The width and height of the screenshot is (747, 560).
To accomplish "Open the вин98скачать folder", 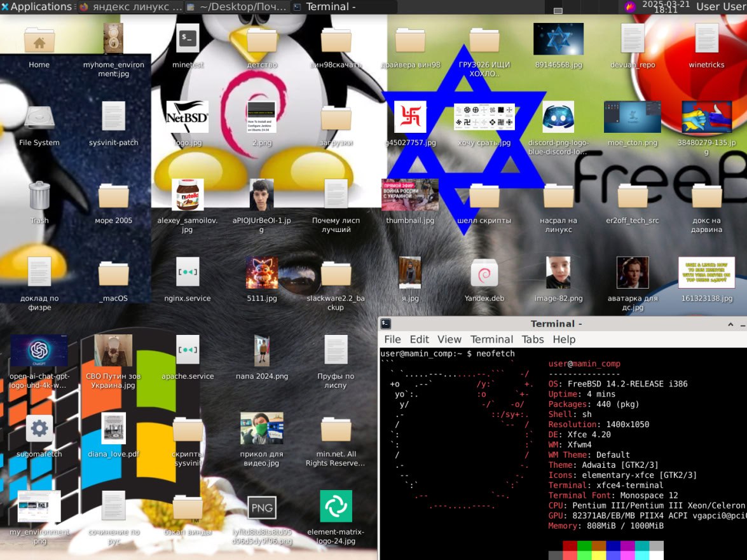I will pos(336,40).
